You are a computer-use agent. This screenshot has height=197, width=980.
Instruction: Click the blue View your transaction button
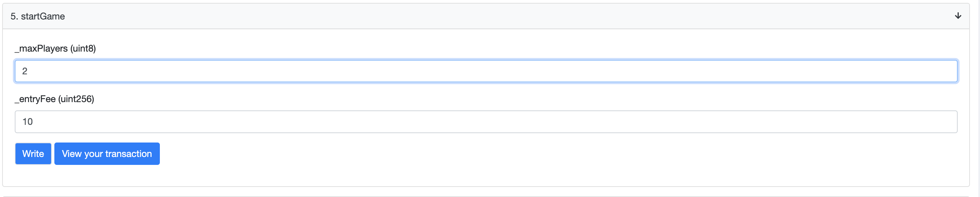pyautogui.click(x=107, y=154)
